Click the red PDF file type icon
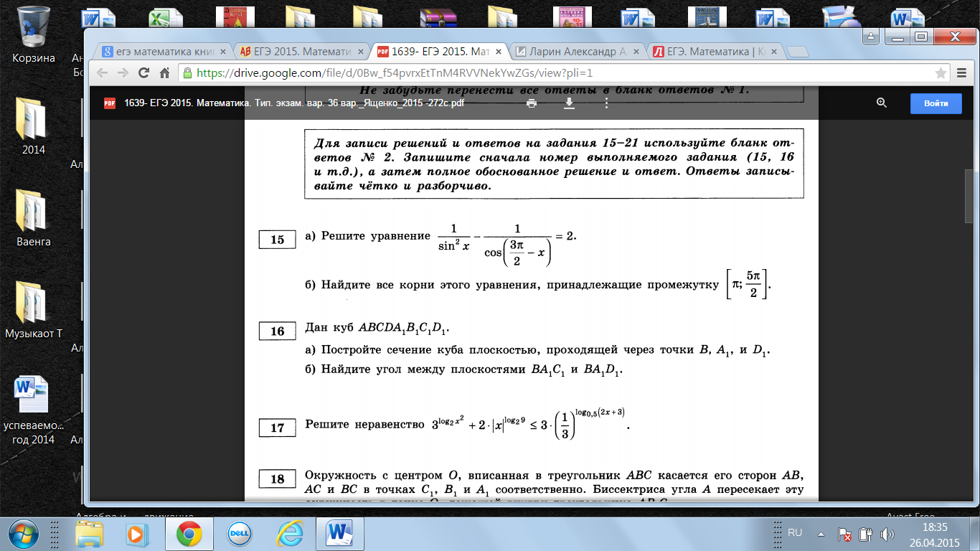The height and width of the screenshot is (551, 980). coord(109,103)
